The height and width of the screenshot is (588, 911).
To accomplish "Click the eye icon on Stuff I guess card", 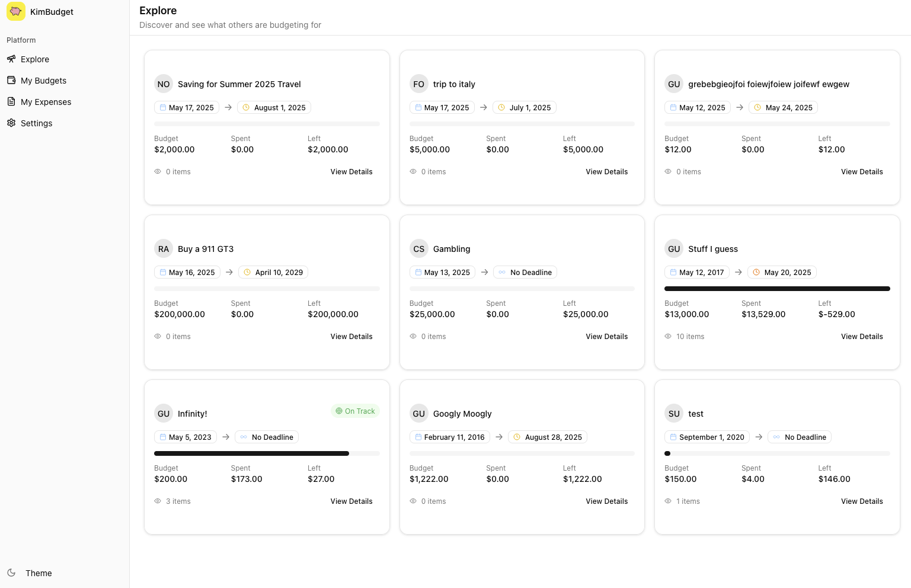I will click(x=668, y=336).
